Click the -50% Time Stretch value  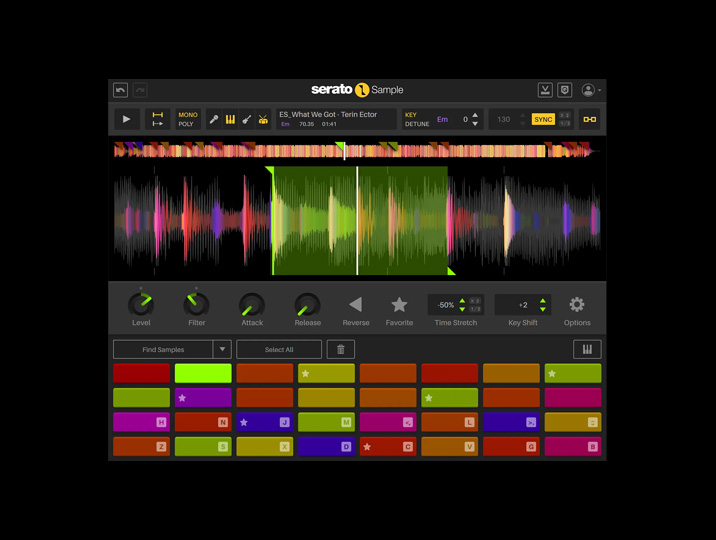coord(445,305)
